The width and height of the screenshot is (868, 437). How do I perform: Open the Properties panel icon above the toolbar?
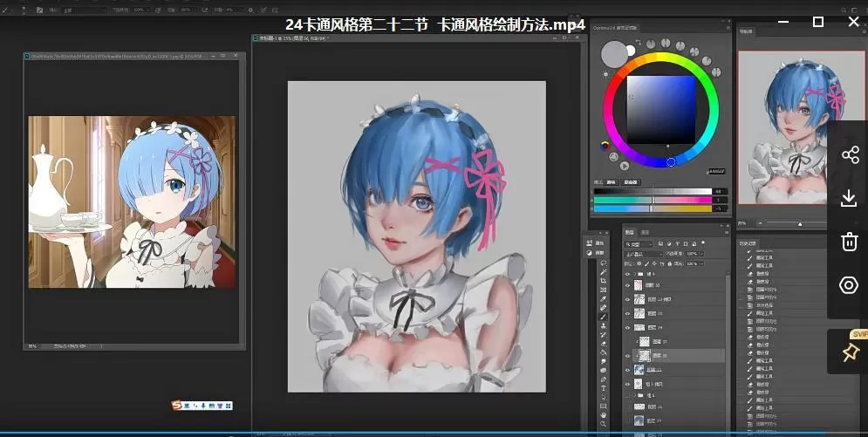590,242
